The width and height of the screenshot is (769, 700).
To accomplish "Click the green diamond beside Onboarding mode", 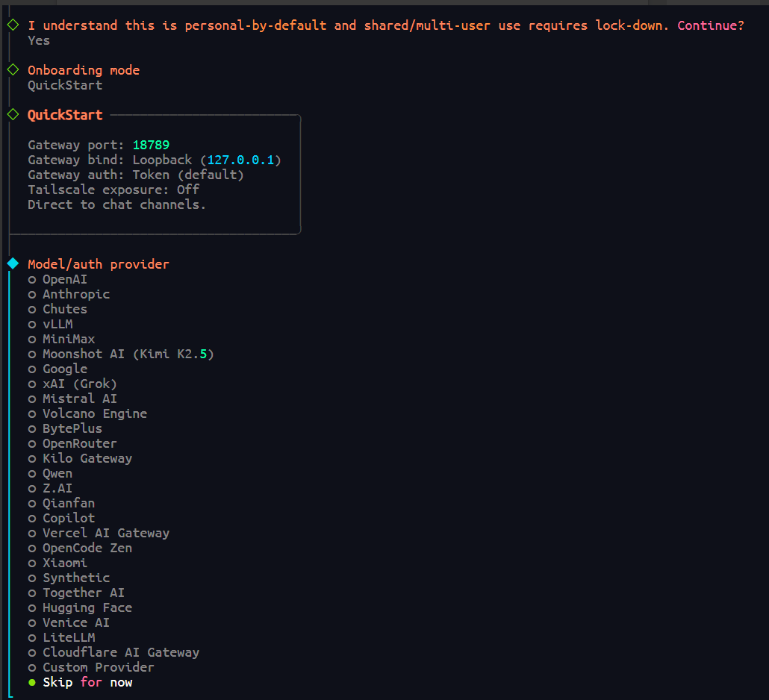I will [13, 69].
